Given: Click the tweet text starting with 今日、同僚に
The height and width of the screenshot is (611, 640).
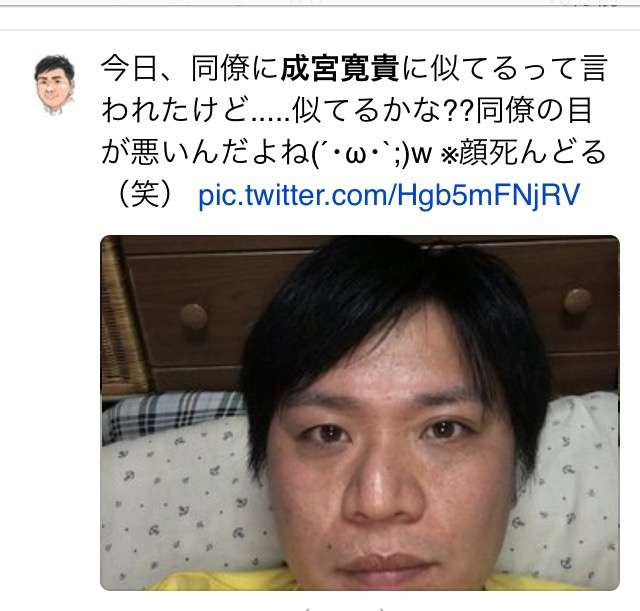Looking at the screenshot, I should 354,132.
